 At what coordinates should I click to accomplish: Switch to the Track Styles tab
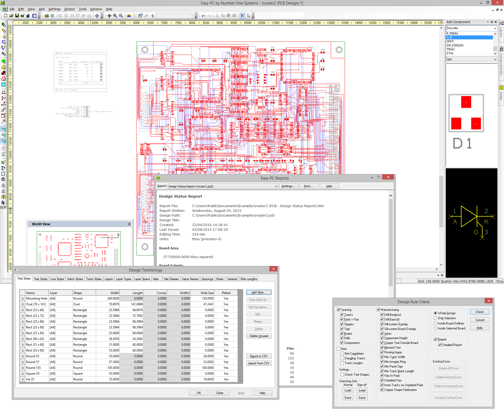click(94, 279)
